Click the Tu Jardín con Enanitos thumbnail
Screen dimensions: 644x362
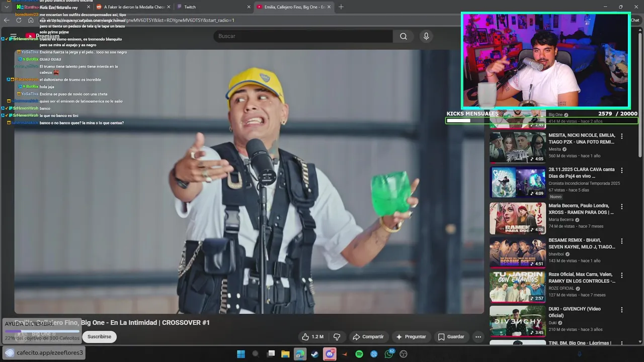pyautogui.click(x=518, y=287)
